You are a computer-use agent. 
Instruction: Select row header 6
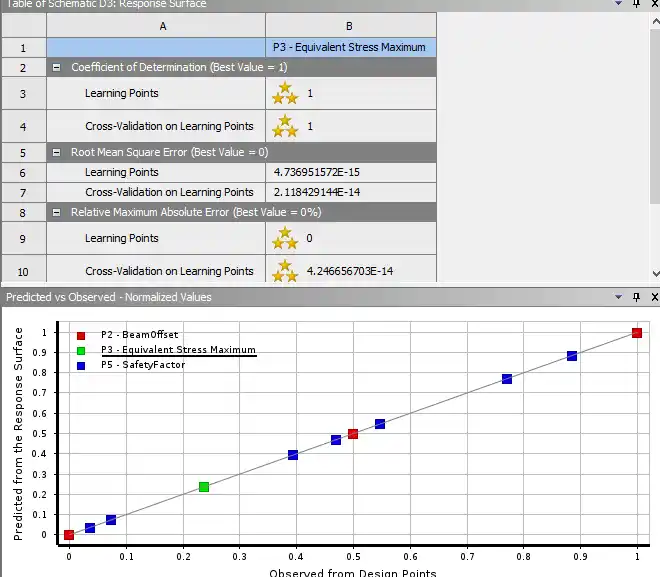24,173
